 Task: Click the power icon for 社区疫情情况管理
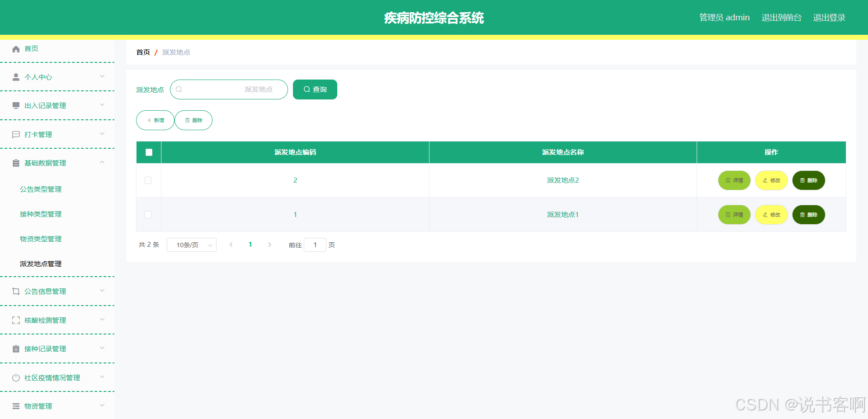[16, 378]
